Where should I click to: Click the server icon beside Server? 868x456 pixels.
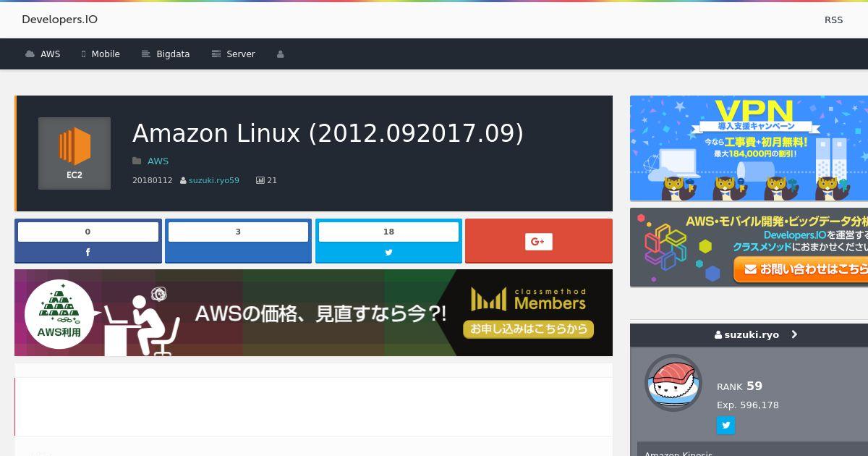point(216,54)
